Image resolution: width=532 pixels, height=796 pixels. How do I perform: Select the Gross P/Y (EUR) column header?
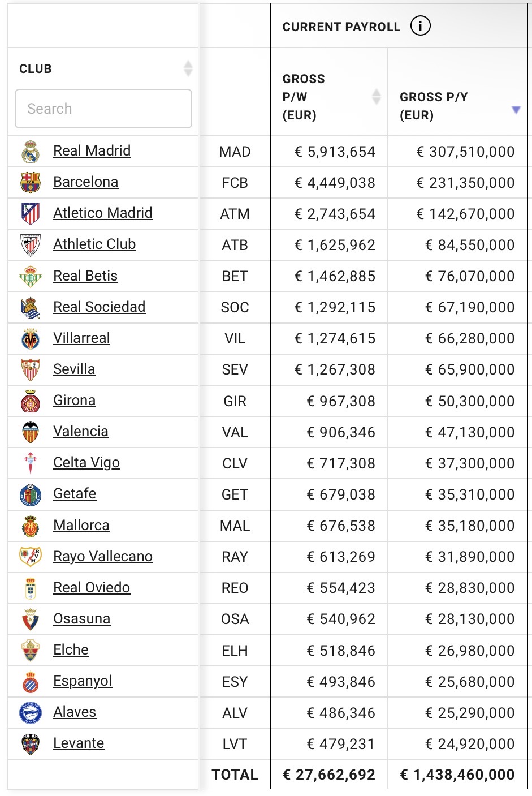[434, 106]
